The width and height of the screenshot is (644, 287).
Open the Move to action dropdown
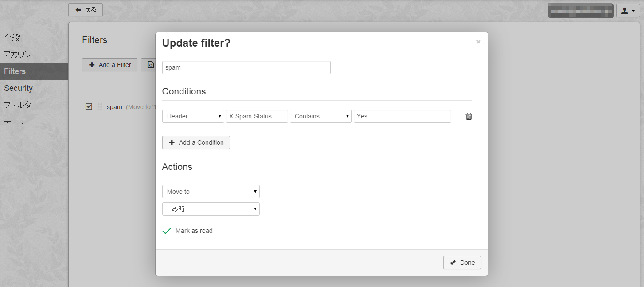click(x=211, y=192)
